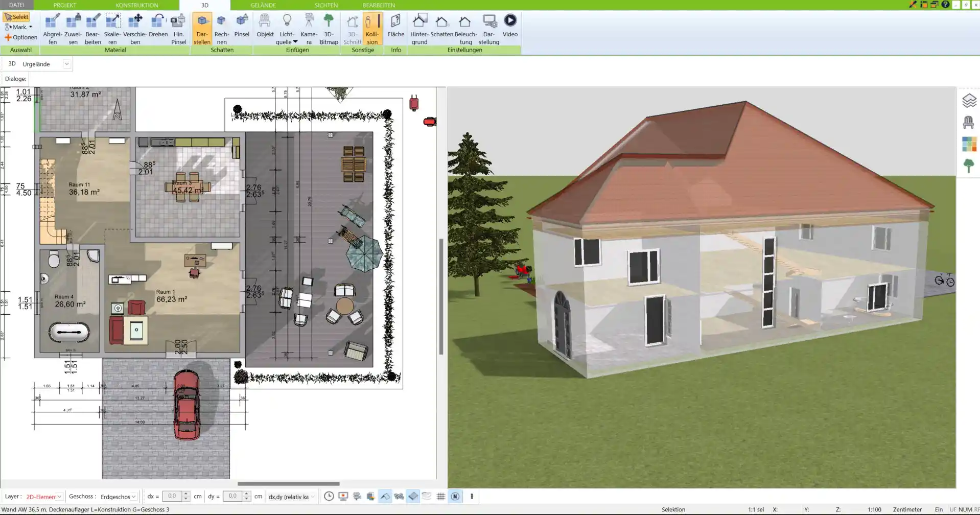This screenshot has width=980, height=515.
Task: Expand the Mark. selection dropdown
Action: 31,27
